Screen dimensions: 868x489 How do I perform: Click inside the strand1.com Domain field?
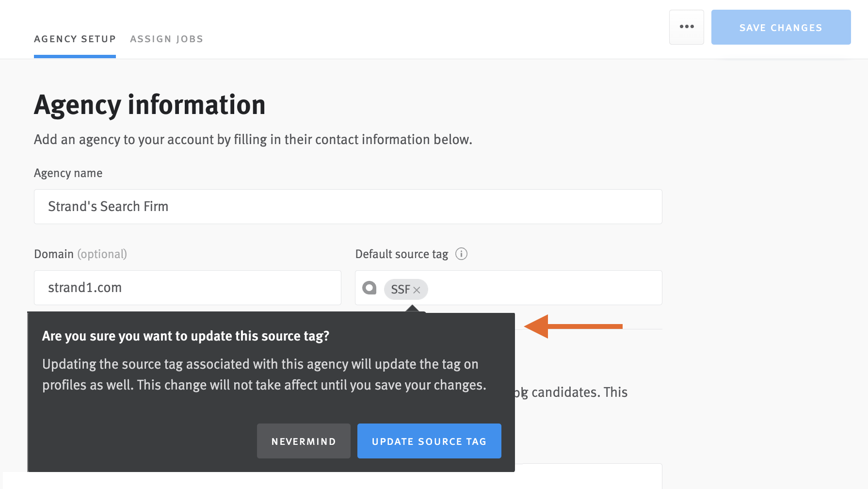tap(188, 288)
